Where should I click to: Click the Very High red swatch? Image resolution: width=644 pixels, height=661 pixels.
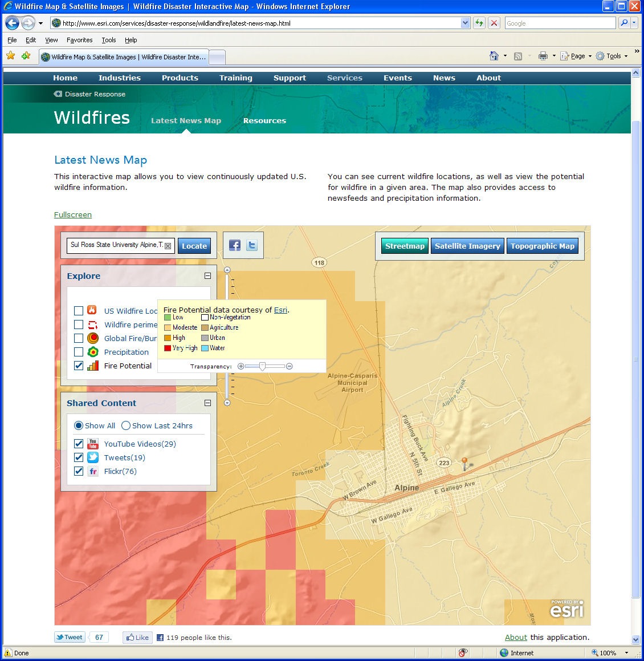pos(168,348)
